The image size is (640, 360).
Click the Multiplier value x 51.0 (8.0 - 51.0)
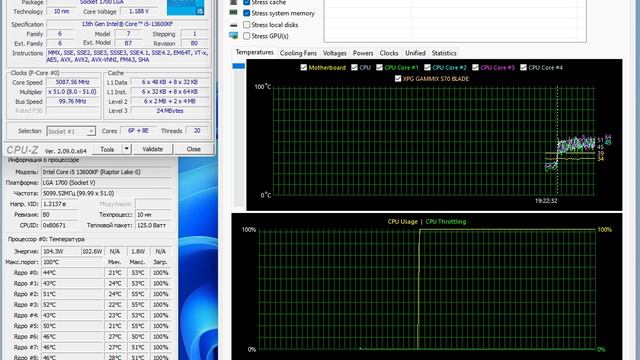(x=73, y=92)
